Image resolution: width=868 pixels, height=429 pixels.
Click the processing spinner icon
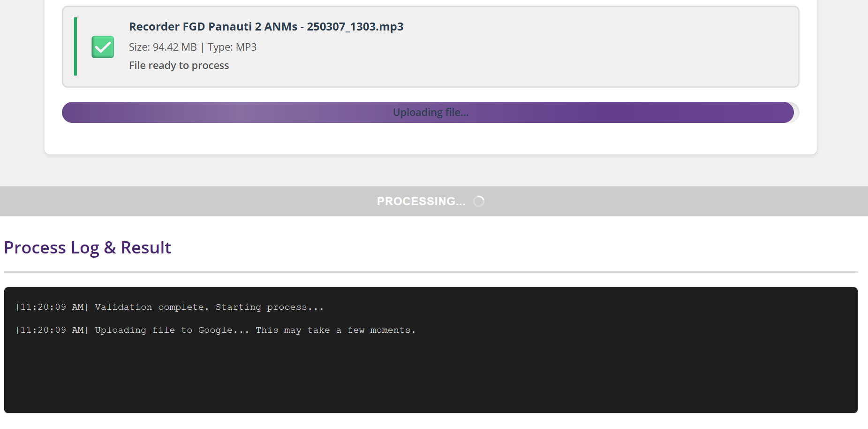[x=479, y=201]
